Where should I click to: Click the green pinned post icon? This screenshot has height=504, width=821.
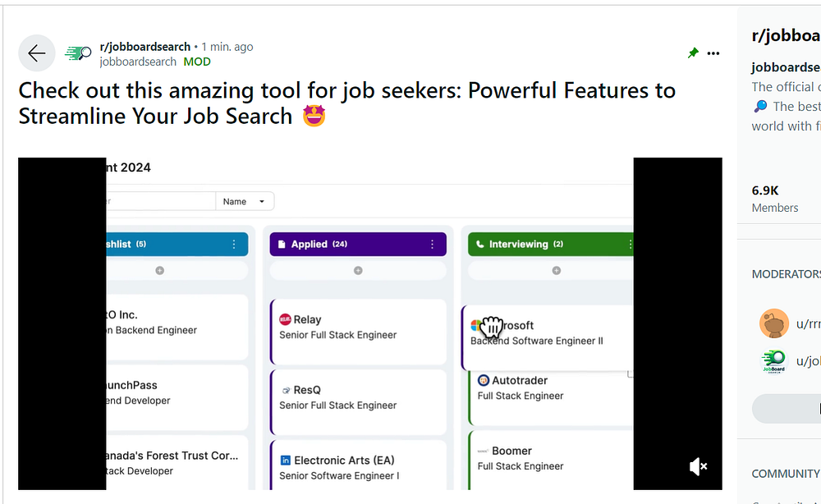tap(693, 53)
